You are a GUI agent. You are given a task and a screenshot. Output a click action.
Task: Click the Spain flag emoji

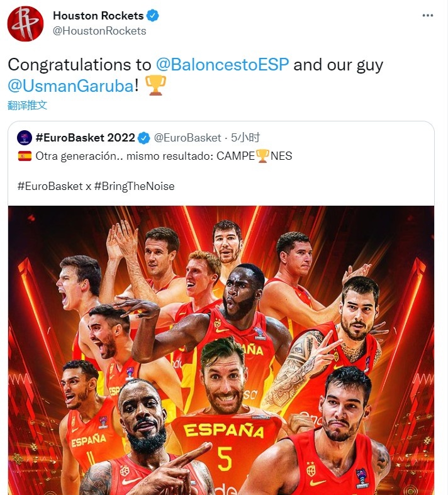point(25,156)
